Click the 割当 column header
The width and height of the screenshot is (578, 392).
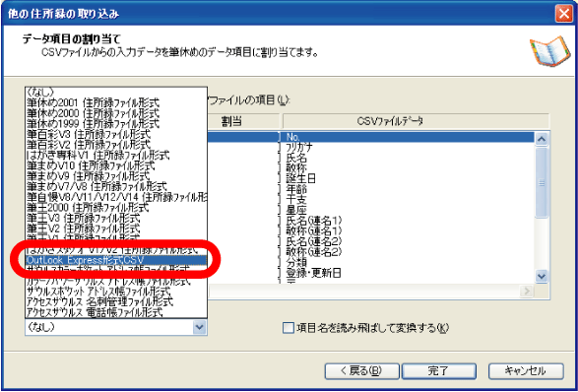(x=231, y=122)
